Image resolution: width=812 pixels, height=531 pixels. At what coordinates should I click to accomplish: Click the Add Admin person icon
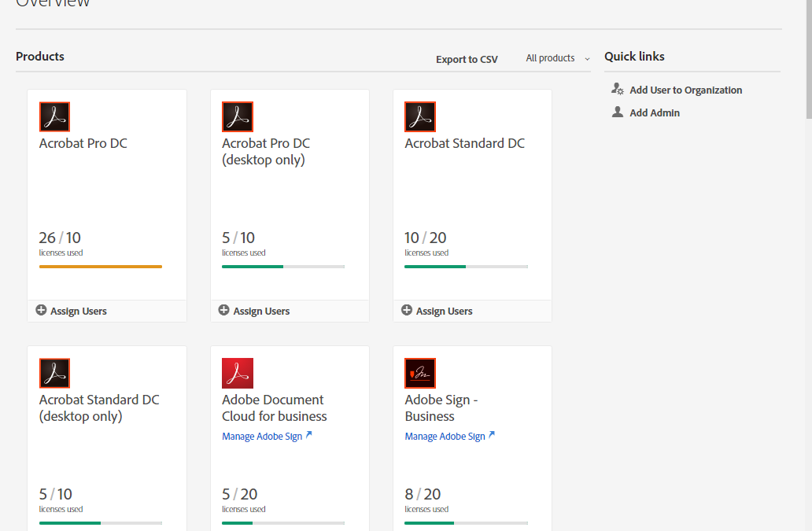click(618, 112)
